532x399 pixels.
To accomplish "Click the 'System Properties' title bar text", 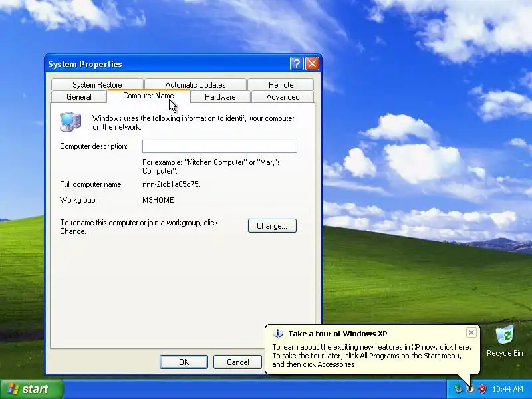I will [x=85, y=64].
